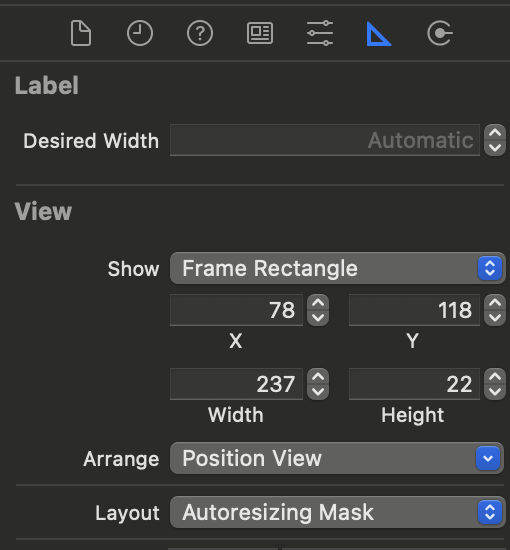This screenshot has width=510, height=550.
Task: Open the Attributes inspector
Action: pos(320,33)
